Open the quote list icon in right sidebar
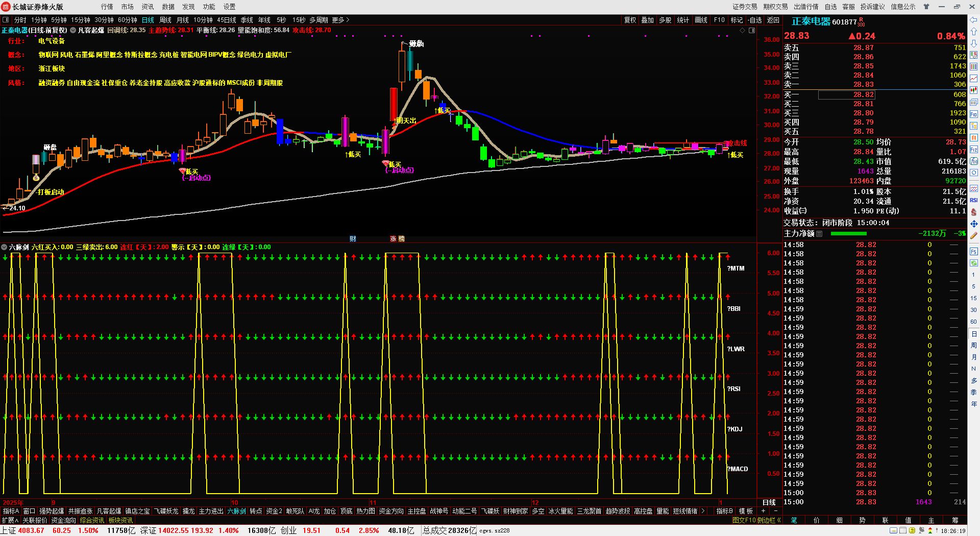Image resolution: width=980 pixels, height=536 pixels. pyautogui.click(x=974, y=67)
